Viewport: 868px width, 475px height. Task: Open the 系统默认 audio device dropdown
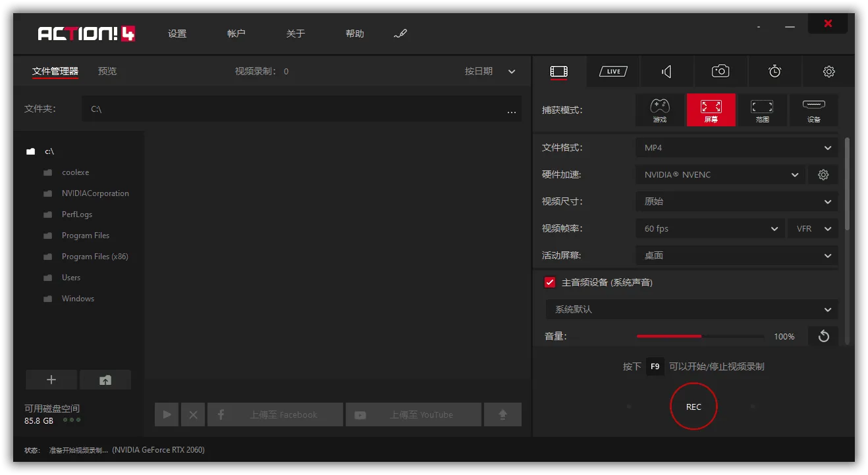click(x=692, y=309)
